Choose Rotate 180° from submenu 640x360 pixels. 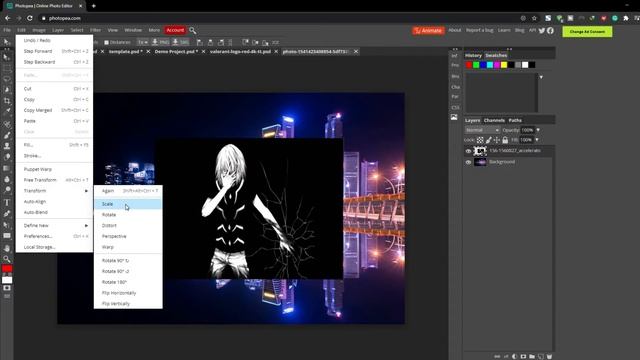(128, 282)
